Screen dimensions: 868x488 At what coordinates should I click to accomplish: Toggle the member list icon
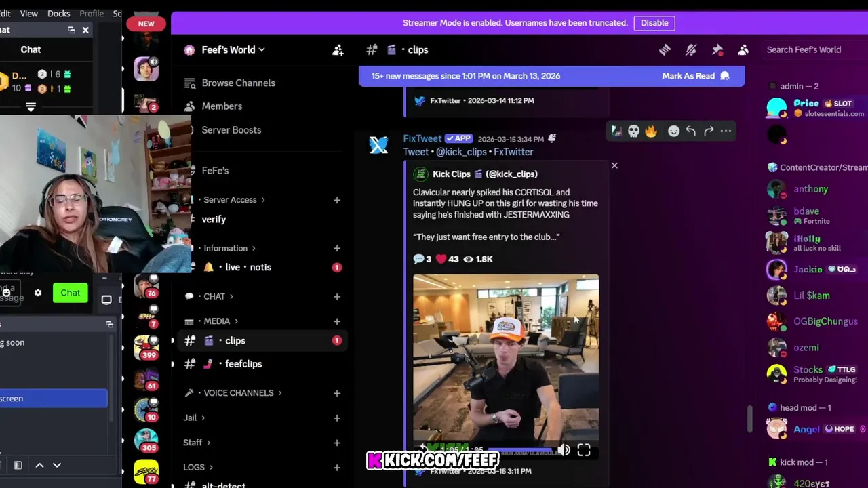pos(743,49)
